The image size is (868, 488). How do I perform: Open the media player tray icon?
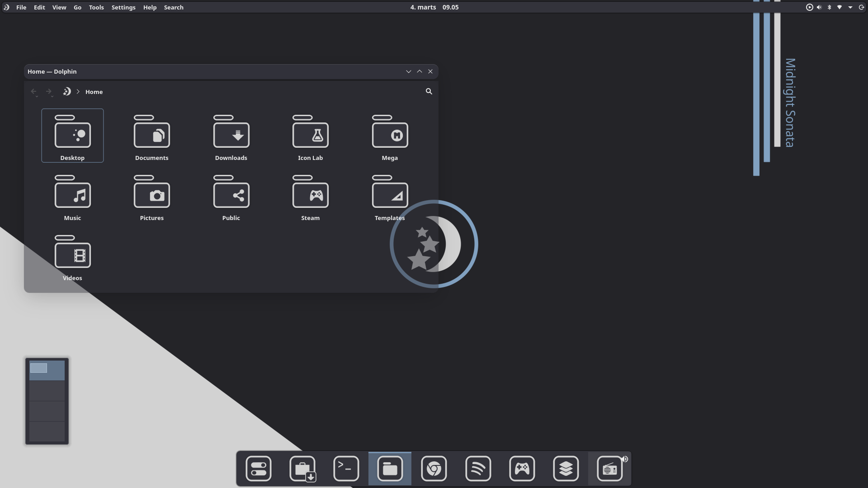click(809, 7)
